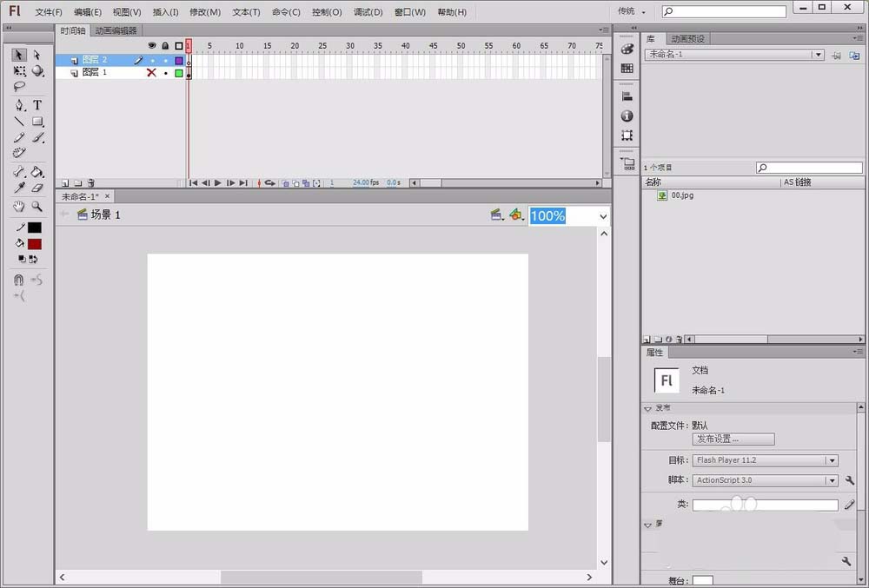Play the timeline animation
This screenshot has width=869, height=588.
pyautogui.click(x=218, y=182)
